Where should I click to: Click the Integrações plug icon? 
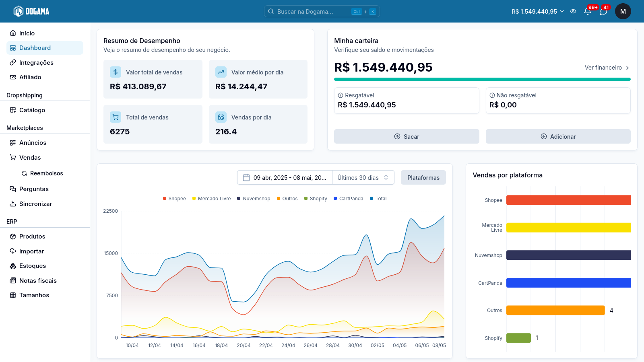13,62
